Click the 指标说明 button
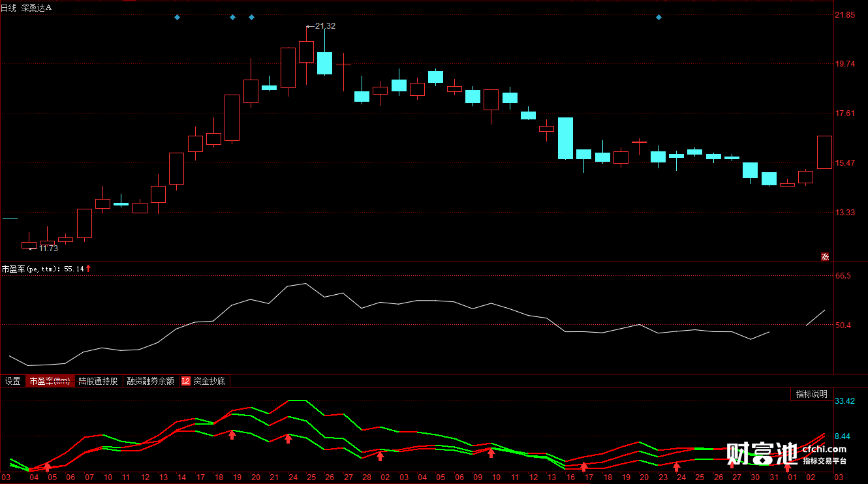The width and height of the screenshot is (868, 484). (812, 394)
